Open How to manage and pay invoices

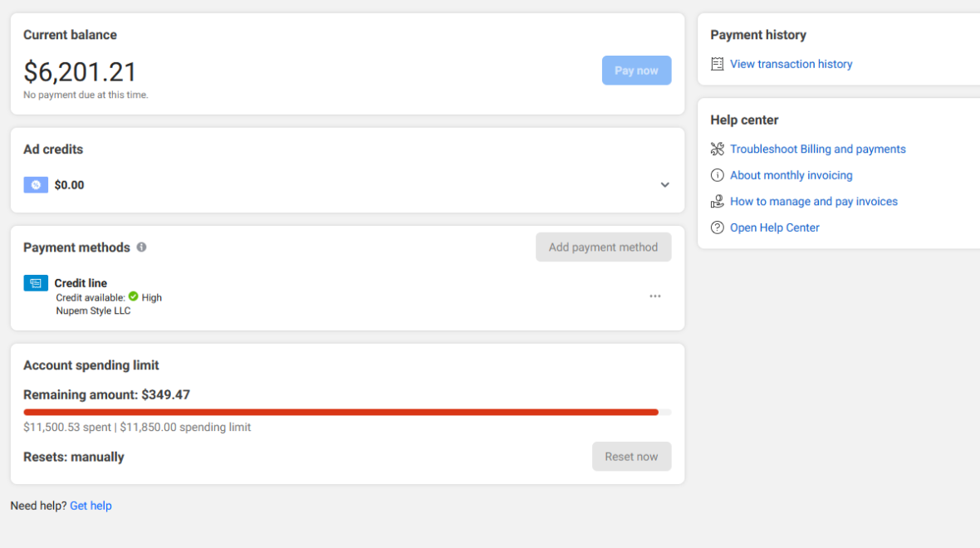pyautogui.click(x=813, y=201)
